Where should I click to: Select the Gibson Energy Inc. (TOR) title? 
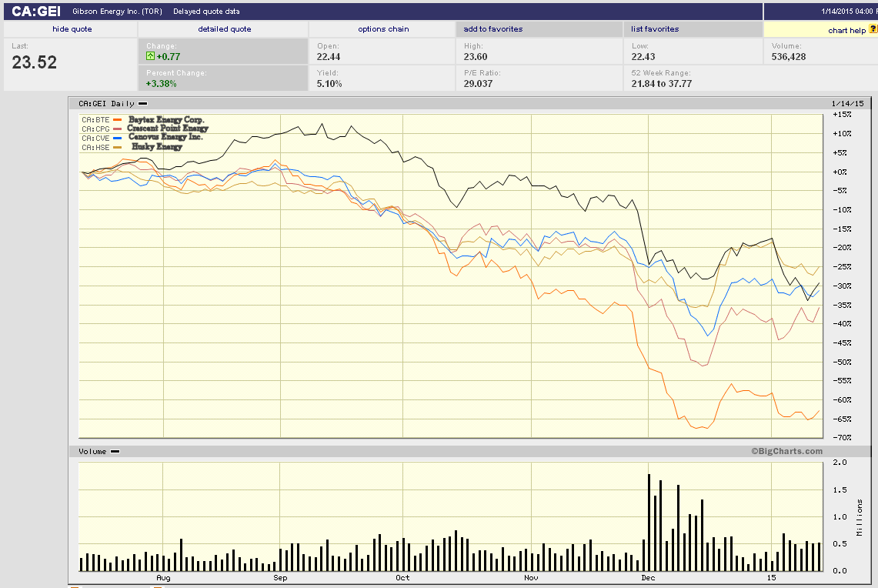point(117,12)
